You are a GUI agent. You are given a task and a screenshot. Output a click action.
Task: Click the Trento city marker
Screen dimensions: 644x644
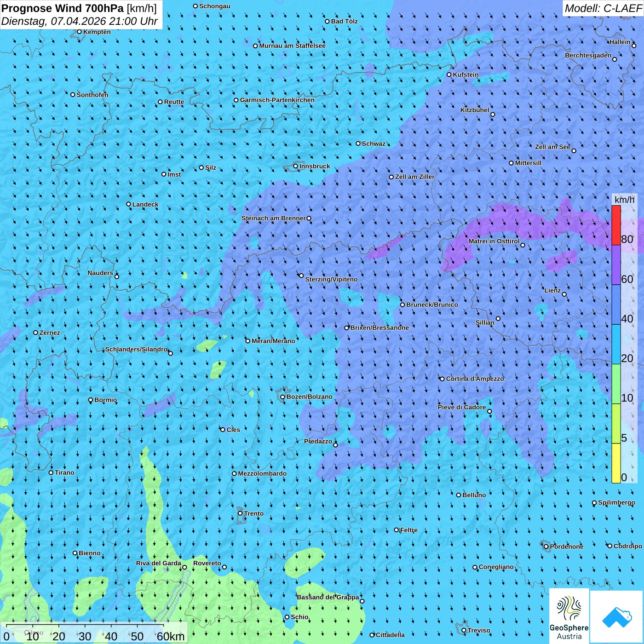(x=240, y=513)
